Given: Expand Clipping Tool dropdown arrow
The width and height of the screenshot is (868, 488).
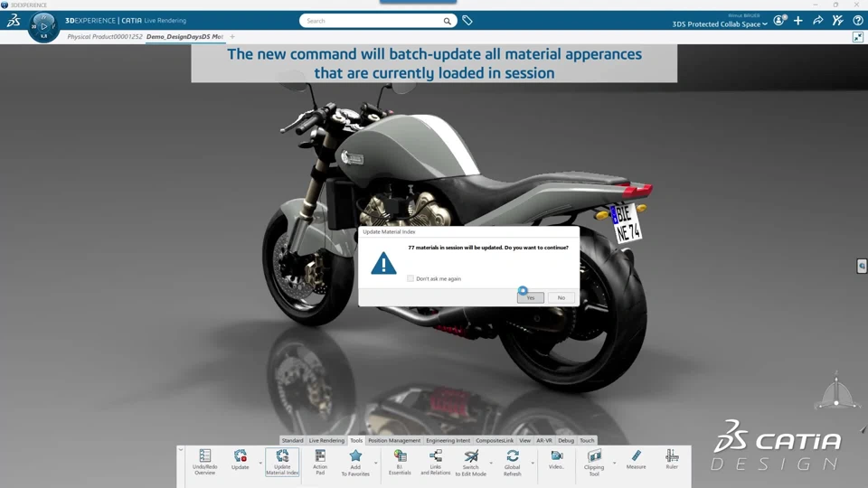Looking at the screenshot, I should (614, 463).
